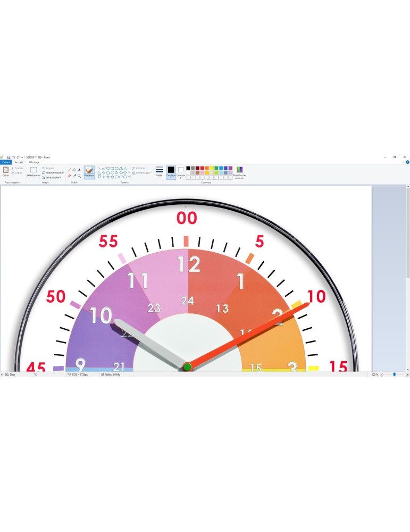Activate Couleur 2 selector
Viewport: 410px width, 532px height.
point(181,171)
